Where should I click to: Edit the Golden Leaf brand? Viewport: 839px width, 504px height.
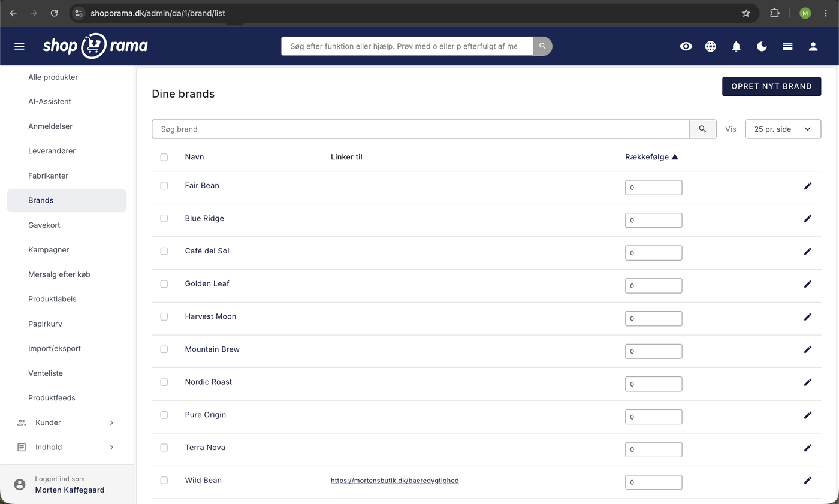pyautogui.click(x=808, y=284)
